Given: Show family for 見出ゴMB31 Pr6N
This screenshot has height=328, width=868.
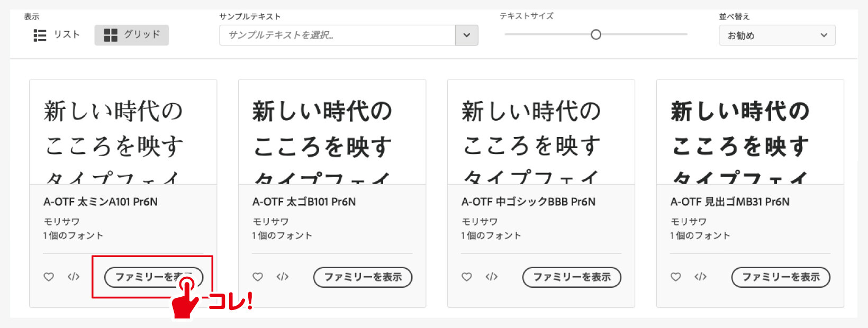Looking at the screenshot, I should point(781,277).
